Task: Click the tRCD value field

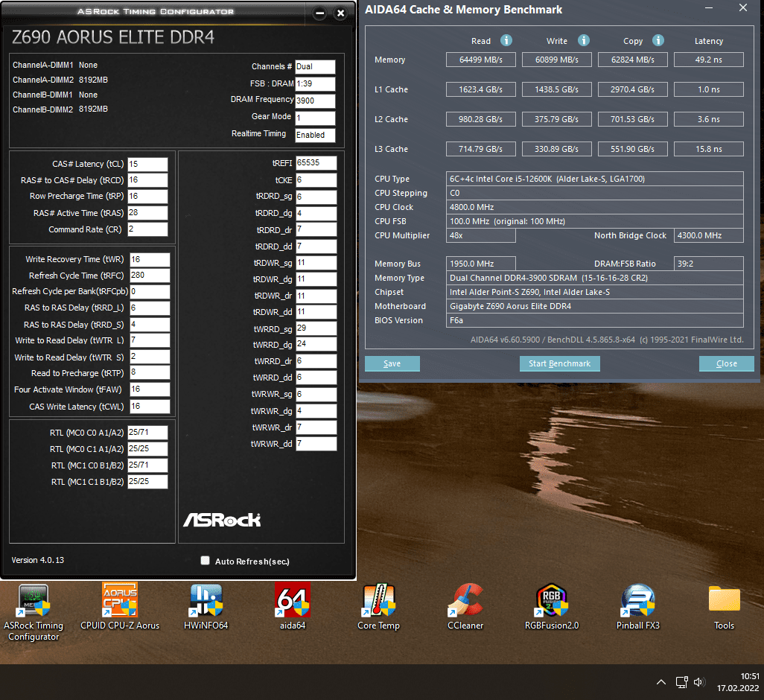Action: pos(147,180)
